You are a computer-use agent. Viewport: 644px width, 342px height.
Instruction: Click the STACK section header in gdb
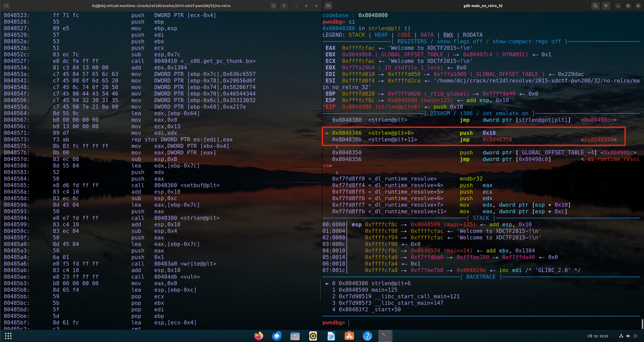tap(481, 218)
